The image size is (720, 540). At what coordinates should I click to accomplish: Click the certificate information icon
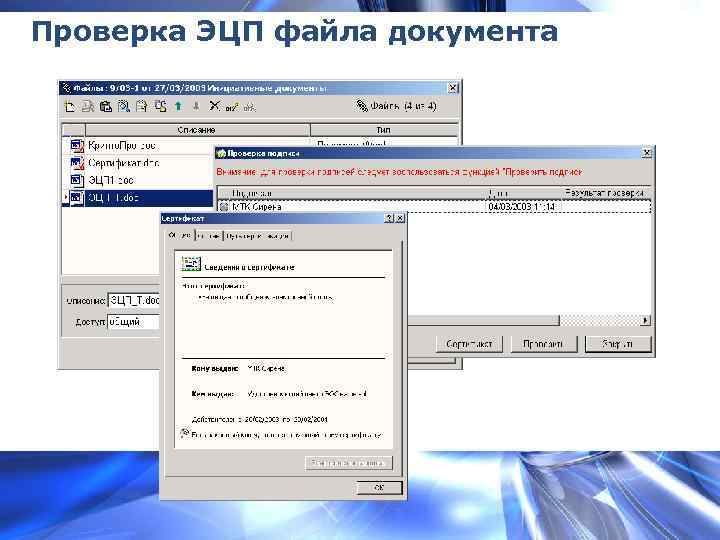coord(191,264)
